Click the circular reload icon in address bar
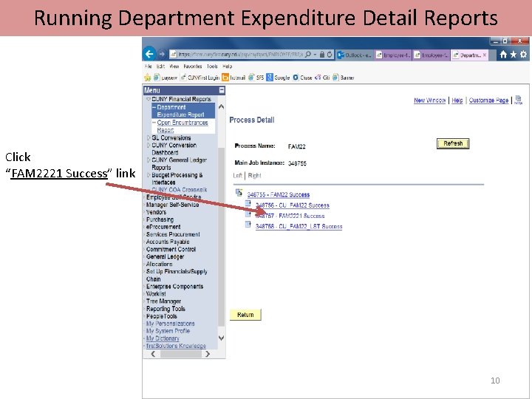Viewport: 532px width, 399px height. (x=330, y=54)
